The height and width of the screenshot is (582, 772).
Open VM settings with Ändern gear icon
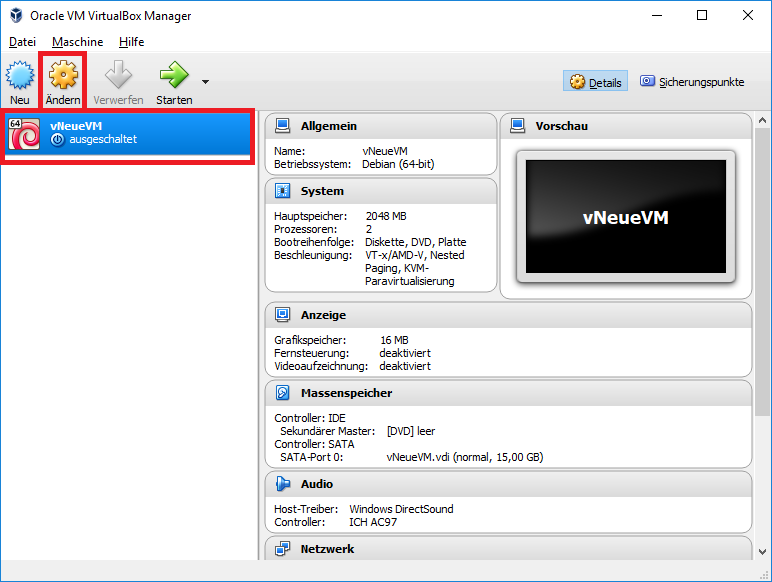tap(63, 76)
